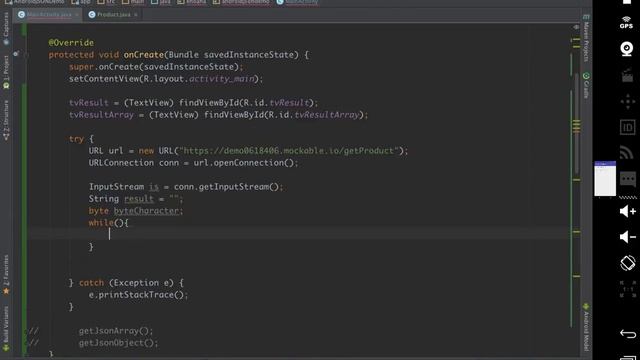Click the override gutter marker beside onCreate
Viewport: 640px width, 360px height.
pos(16,53)
